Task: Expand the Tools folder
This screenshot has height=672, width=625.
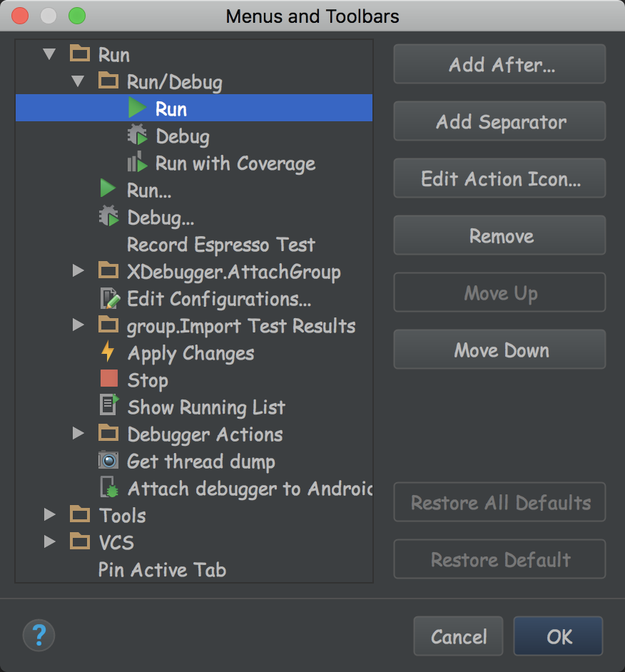Action: tap(50, 514)
